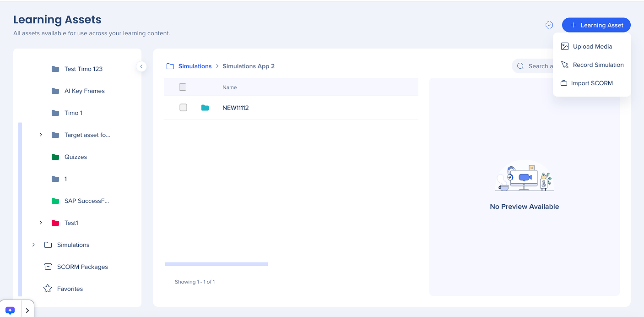
Task: Click the horizontal scrollbar under the table
Action: click(x=216, y=264)
